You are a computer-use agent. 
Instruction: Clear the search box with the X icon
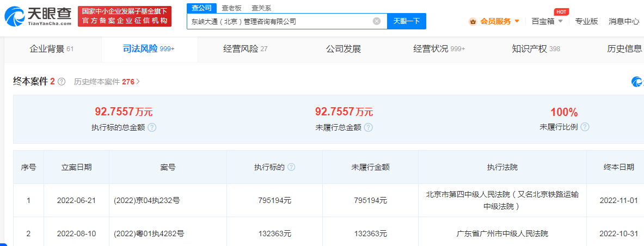377,21
